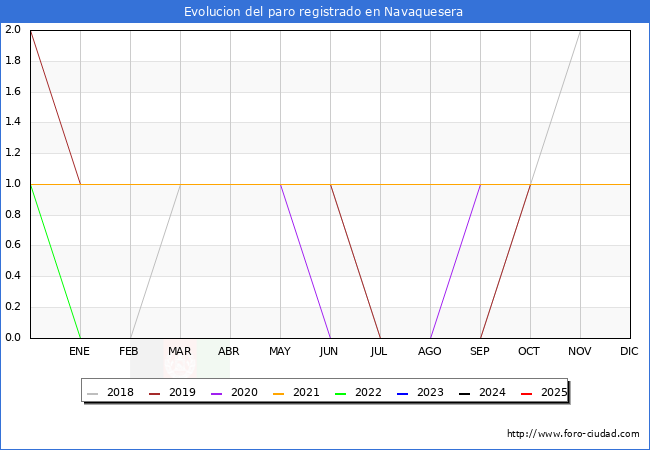The image size is (650, 450).
Task: Select the 2020 legend label
Action: click(x=244, y=392)
